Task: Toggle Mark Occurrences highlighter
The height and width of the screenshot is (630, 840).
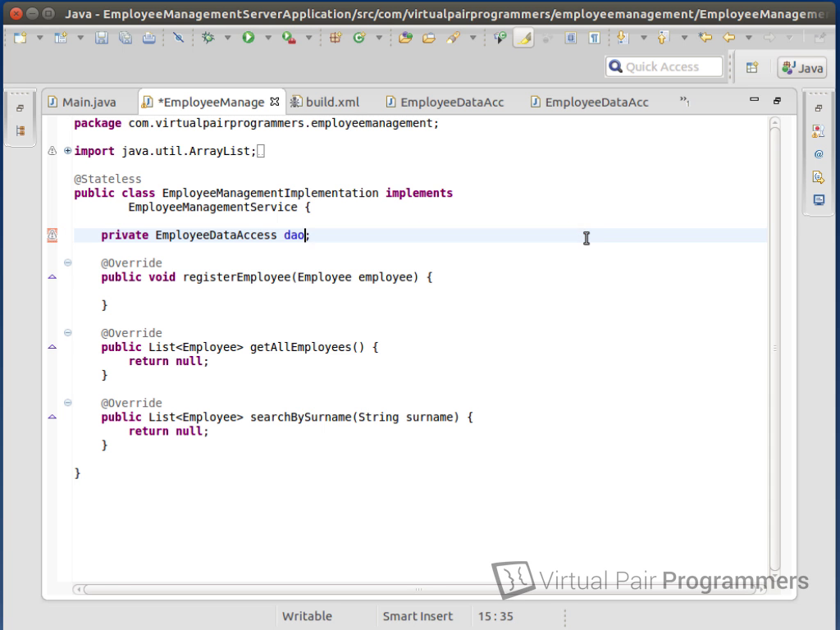Action: (x=523, y=38)
